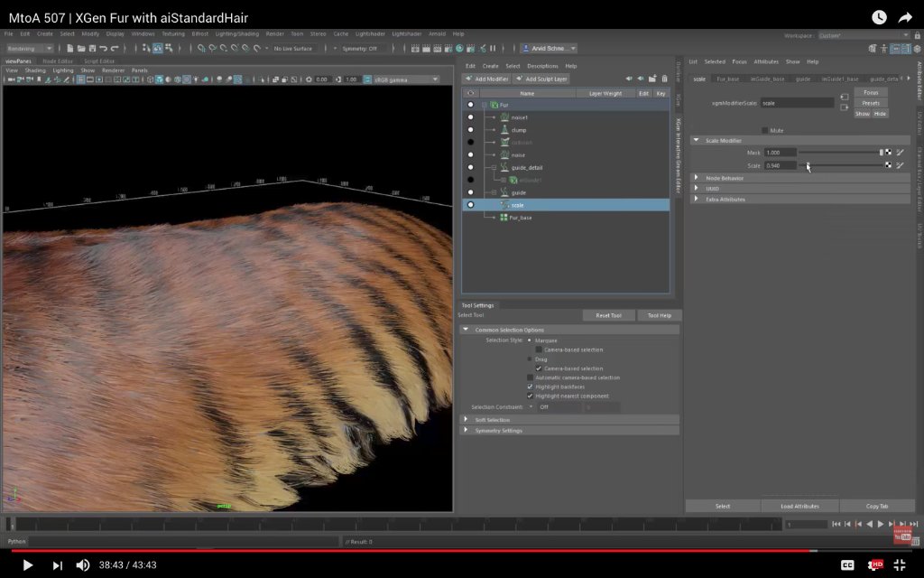Click the paint brush icon on the Scale row
This screenshot has height=578, width=924.
coord(900,165)
